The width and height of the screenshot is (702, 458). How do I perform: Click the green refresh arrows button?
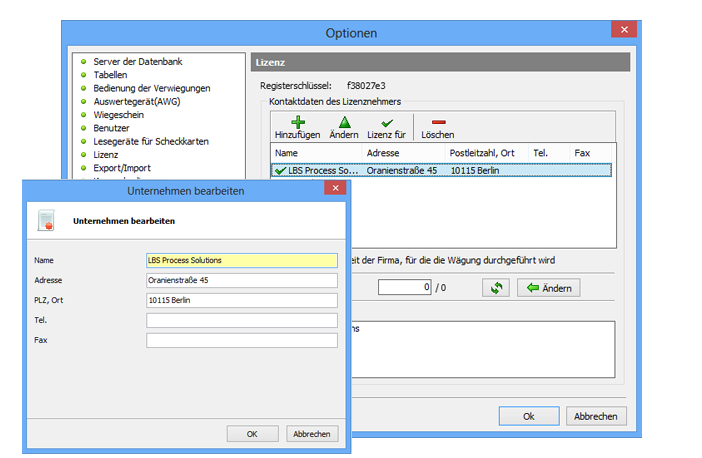pos(495,288)
